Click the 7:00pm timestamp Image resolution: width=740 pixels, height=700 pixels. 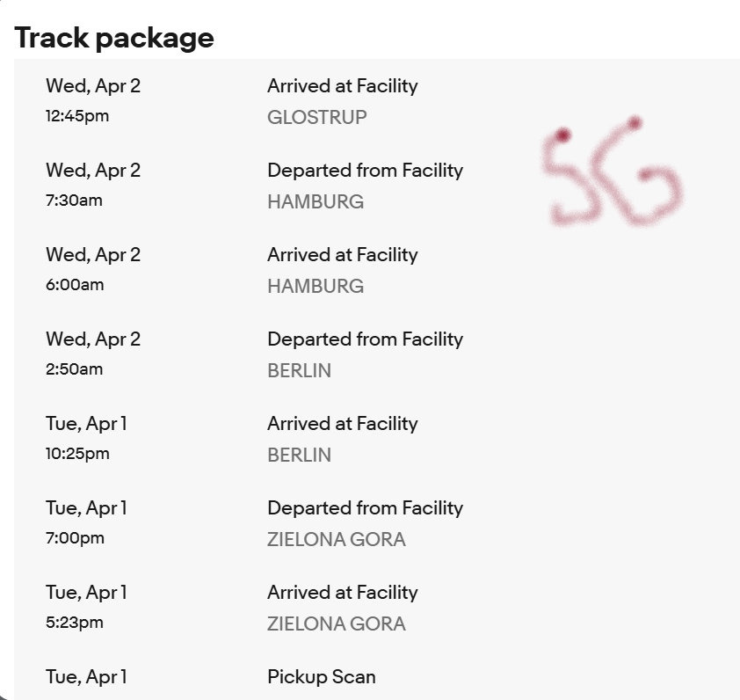pos(75,538)
